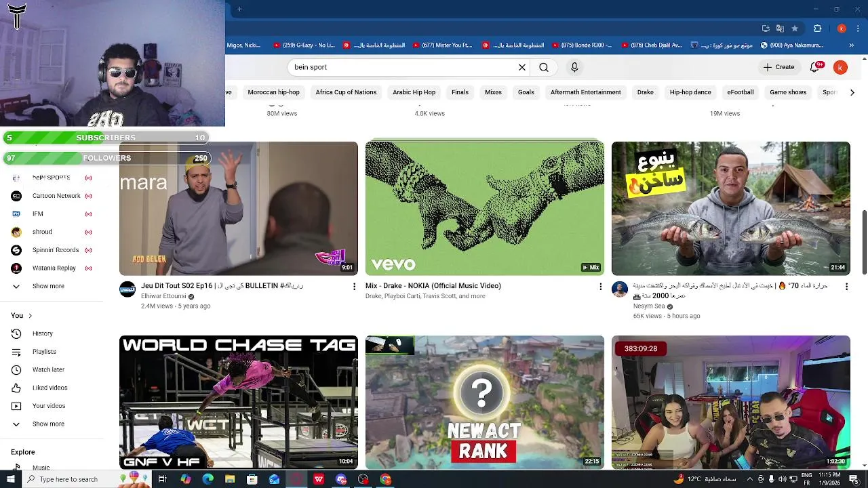Select the Mixes filter chip
868x488 pixels.
click(493, 92)
